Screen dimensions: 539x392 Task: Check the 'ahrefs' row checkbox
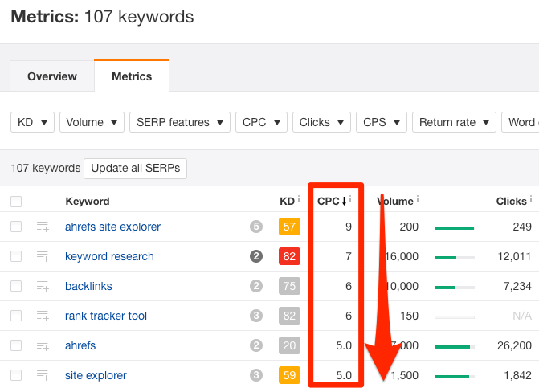[16, 345]
